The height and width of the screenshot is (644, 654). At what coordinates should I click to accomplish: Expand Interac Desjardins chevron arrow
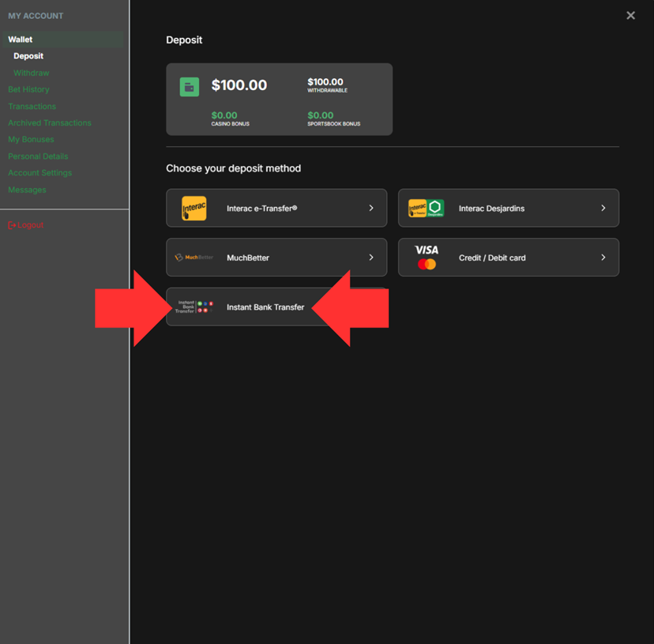603,209
